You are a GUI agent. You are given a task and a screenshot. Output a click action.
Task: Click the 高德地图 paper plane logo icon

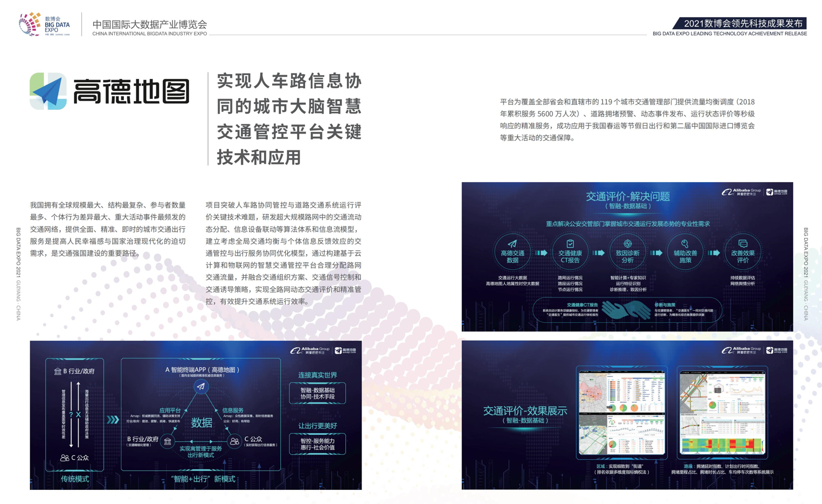click(48, 91)
